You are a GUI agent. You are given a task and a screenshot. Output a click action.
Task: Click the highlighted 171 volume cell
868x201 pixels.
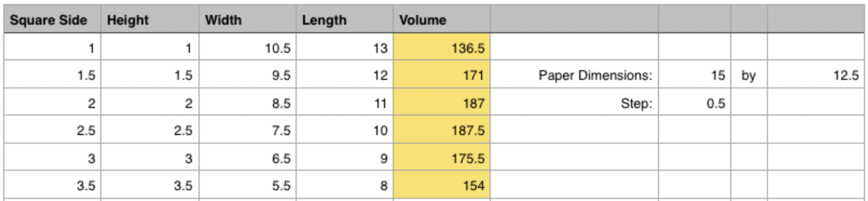(442, 75)
